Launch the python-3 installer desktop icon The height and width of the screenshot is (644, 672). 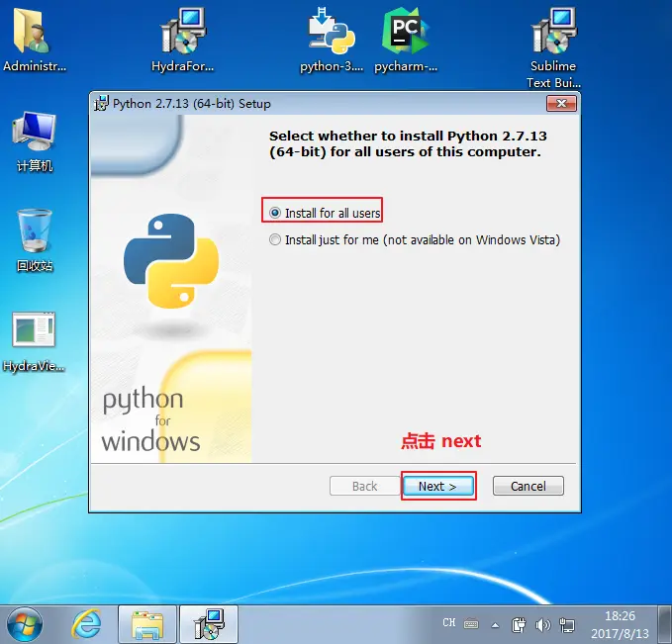click(x=332, y=40)
